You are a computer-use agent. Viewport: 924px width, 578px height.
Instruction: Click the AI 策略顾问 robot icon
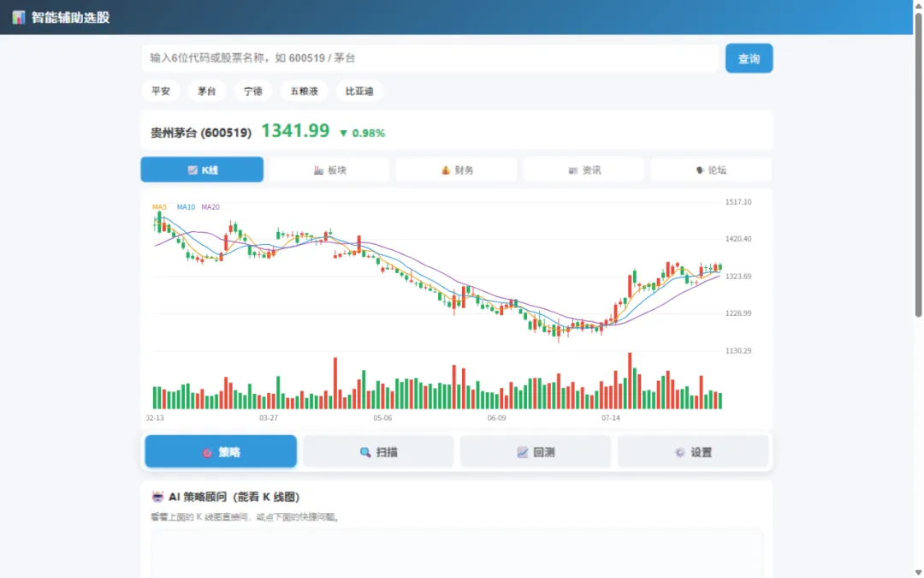click(x=157, y=497)
